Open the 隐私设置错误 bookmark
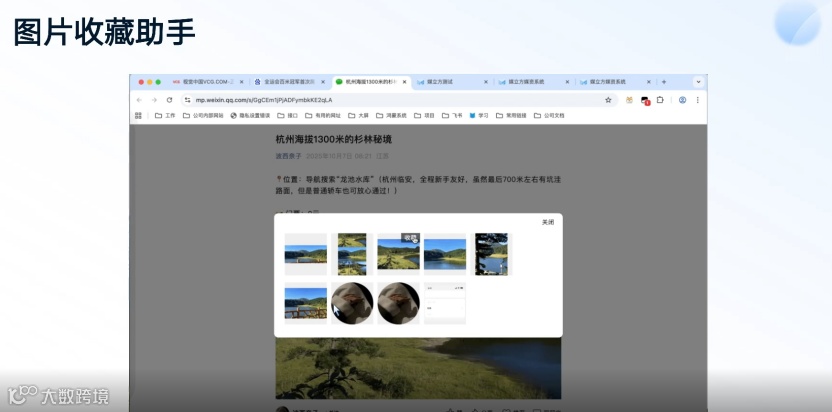 [x=250, y=115]
